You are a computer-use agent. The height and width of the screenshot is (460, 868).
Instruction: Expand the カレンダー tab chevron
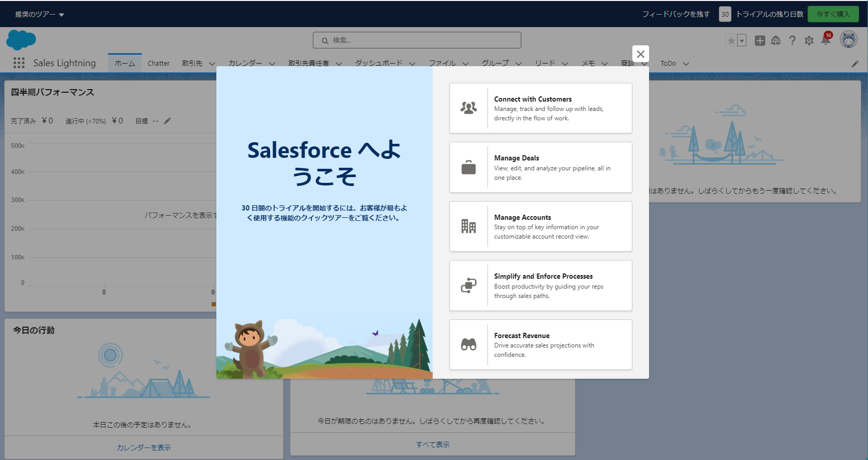[272, 64]
